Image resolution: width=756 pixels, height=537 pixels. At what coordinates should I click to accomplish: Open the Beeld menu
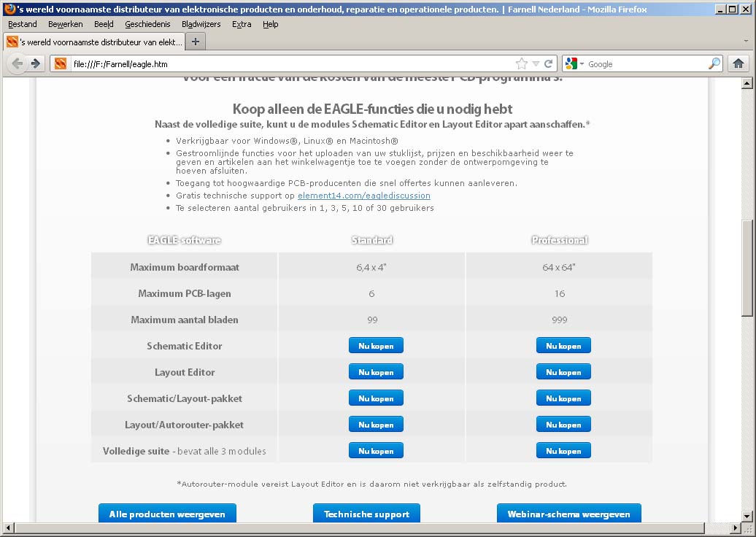[x=104, y=24]
